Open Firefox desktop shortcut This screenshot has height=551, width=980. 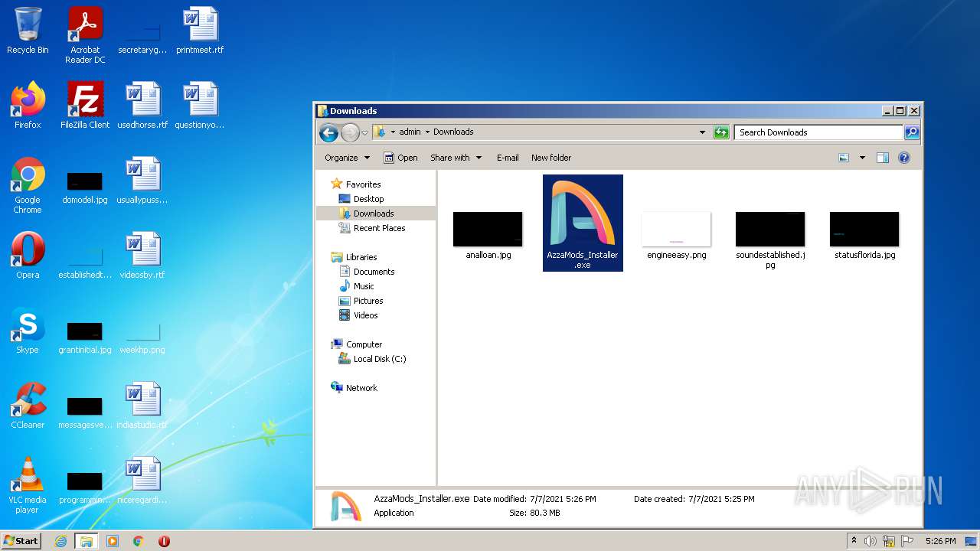click(28, 105)
